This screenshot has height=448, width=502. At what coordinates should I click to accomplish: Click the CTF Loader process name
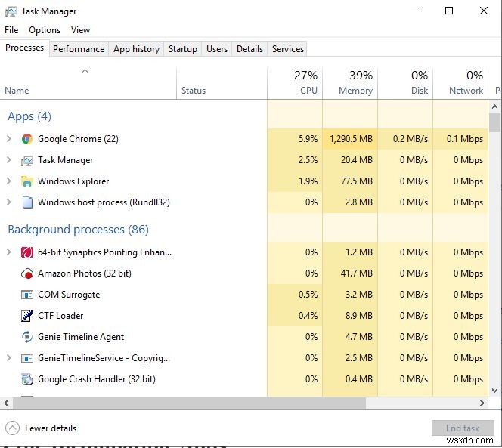[60, 316]
